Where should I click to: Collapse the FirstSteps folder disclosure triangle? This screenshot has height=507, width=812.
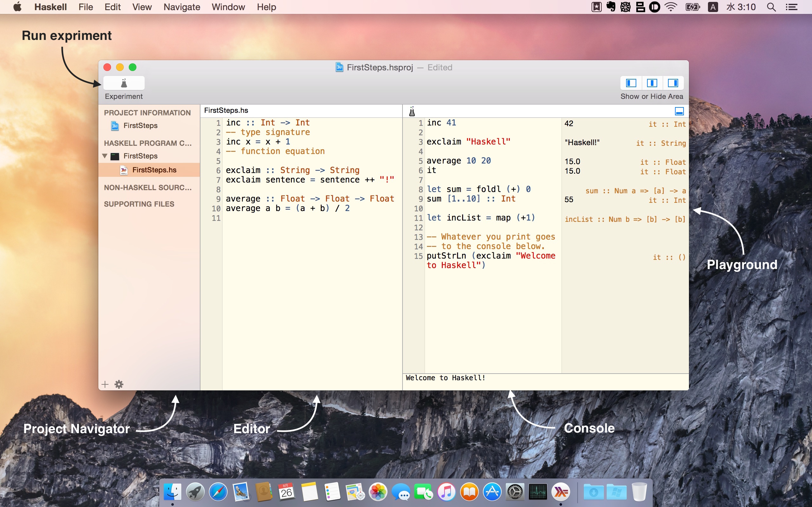tap(105, 156)
